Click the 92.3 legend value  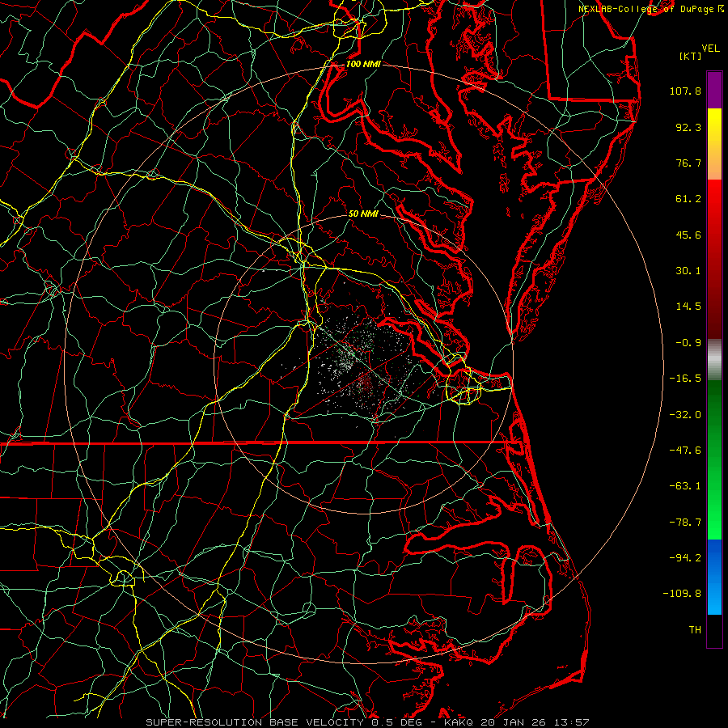688,127
